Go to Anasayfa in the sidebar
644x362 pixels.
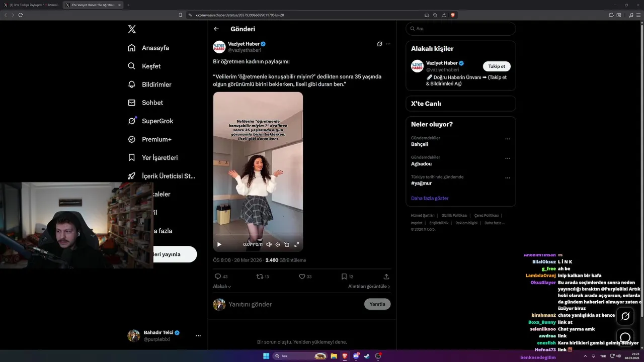coord(148,48)
